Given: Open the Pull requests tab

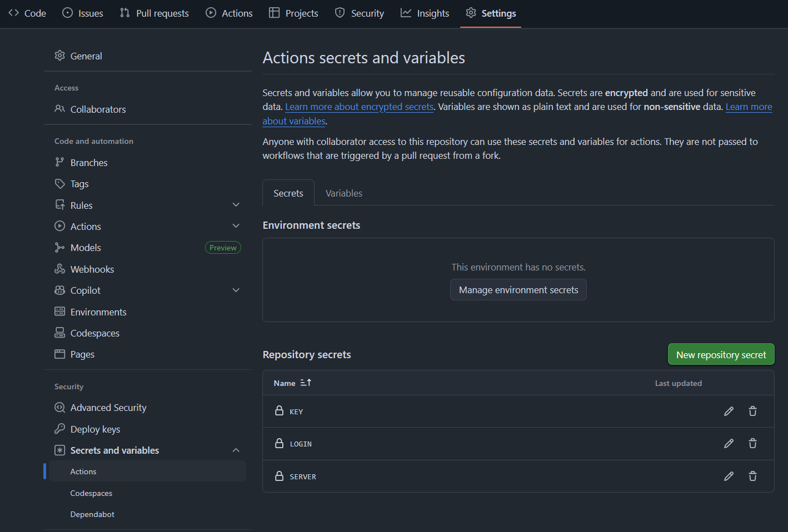Looking at the screenshot, I should [154, 13].
